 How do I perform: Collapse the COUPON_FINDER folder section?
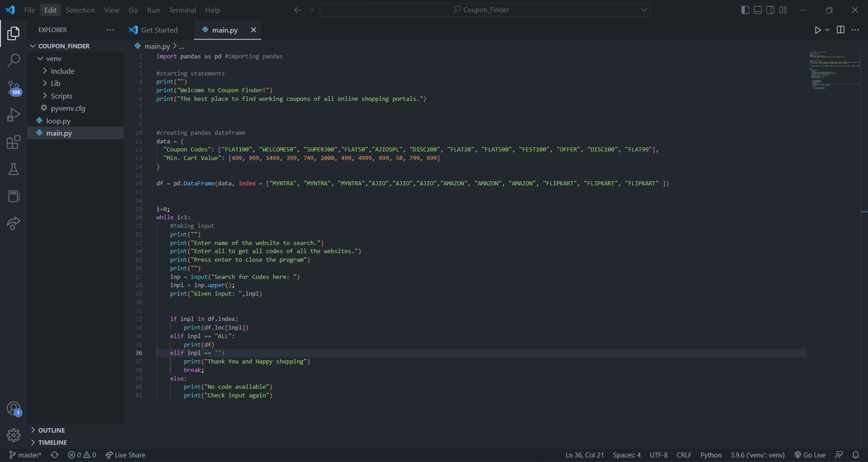coord(75,46)
